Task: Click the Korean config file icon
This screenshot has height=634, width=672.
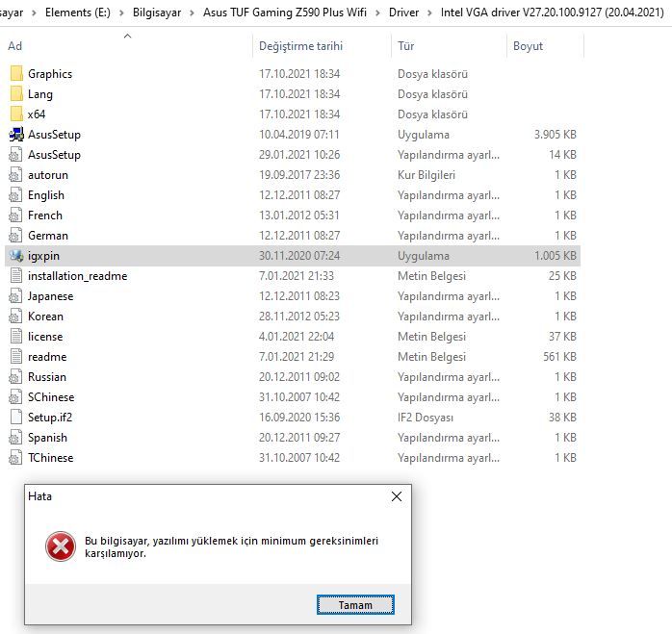Action: (15, 317)
